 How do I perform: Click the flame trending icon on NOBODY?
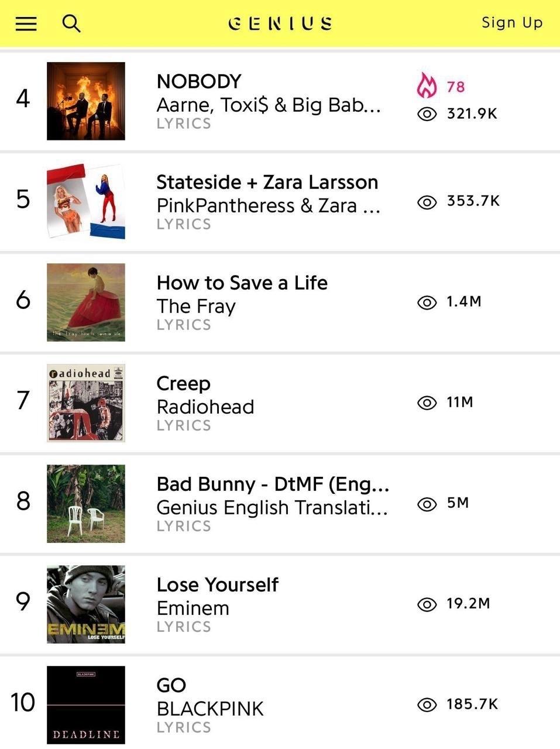pyautogui.click(x=427, y=85)
